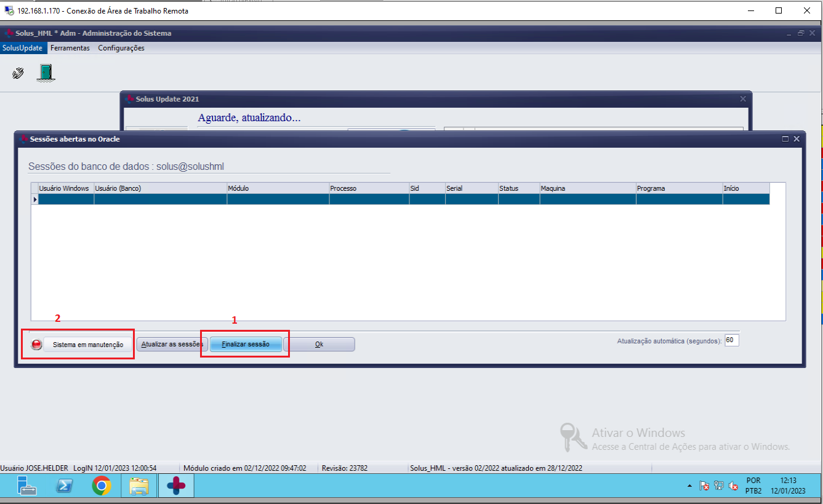The image size is (823, 504).
Task: Click 'Revisão: 23782' in the status bar
Action: coord(345,468)
